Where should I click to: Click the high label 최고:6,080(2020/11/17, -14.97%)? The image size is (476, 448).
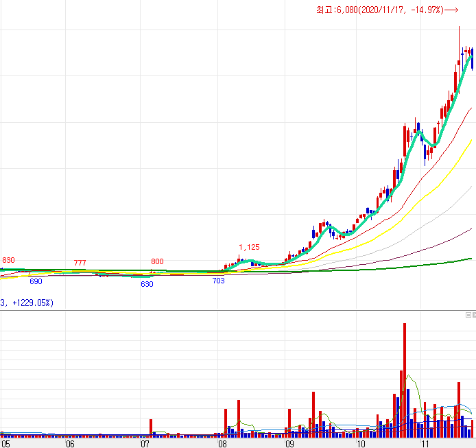(387, 10)
